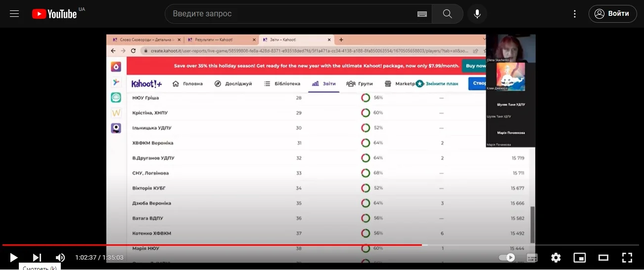The image size is (644, 270).
Task: Open the Головна home nav item
Action: click(x=187, y=84)
